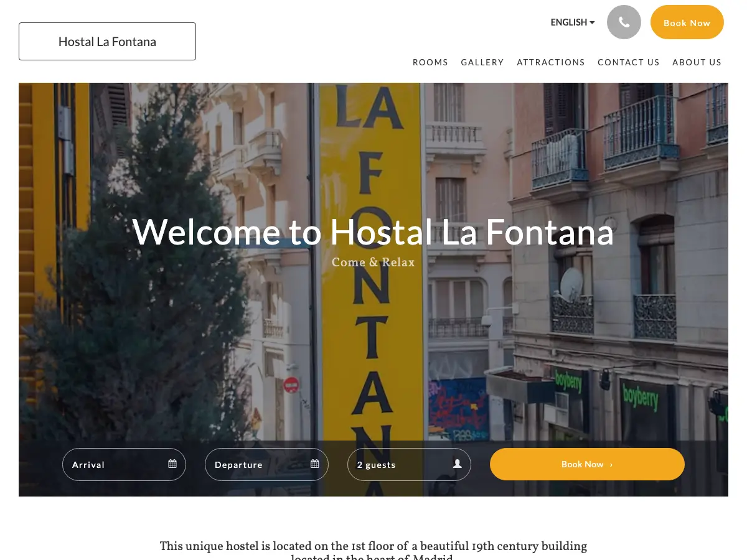
Task: Click the booking bar Book Now button
Action: 587,464
